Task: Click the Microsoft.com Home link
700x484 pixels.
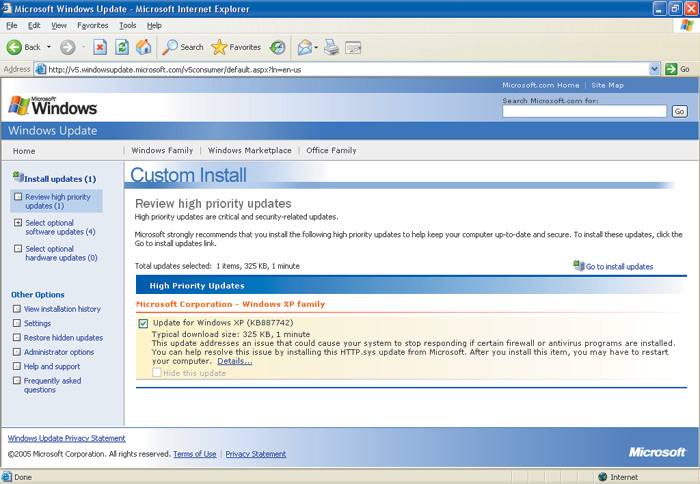Action: 541,85
